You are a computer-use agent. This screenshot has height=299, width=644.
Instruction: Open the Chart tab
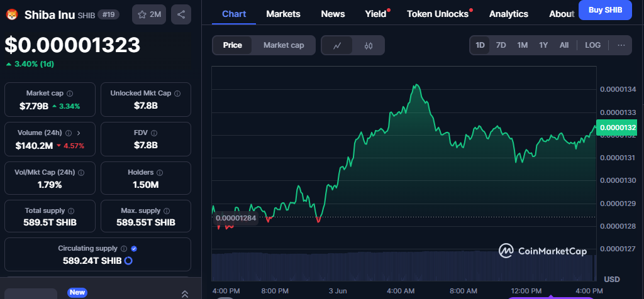(x=234, y=14)
